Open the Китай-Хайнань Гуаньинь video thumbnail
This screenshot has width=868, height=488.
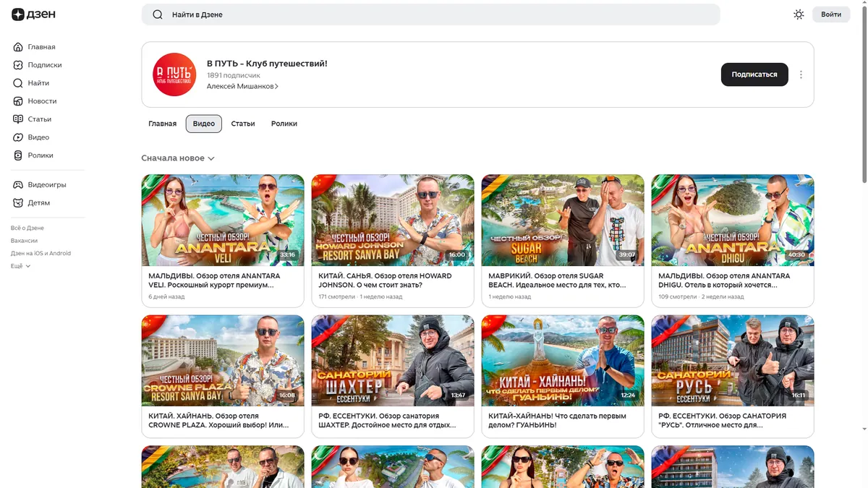tap(563, 361)
